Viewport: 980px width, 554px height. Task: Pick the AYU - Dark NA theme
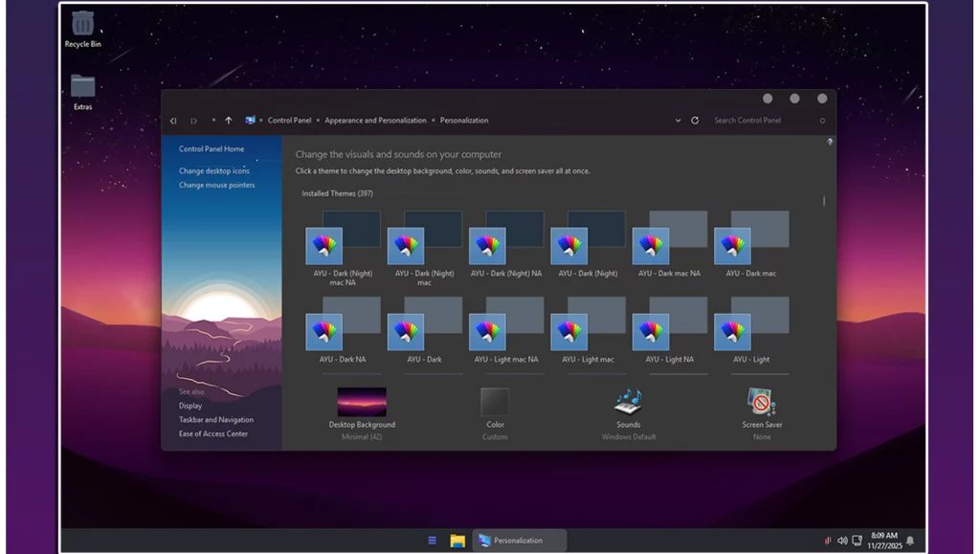325,331
